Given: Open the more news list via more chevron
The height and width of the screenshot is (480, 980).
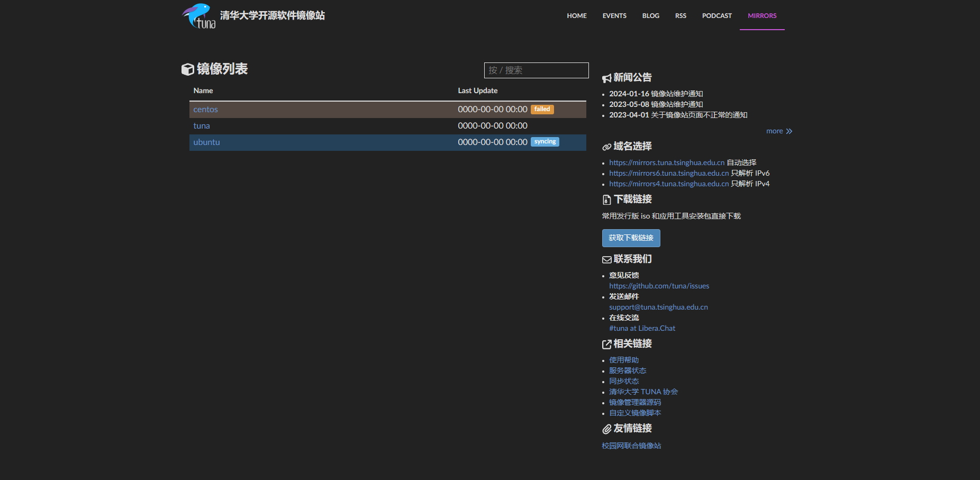Looking at the screenshot, I should coord(778,131).
